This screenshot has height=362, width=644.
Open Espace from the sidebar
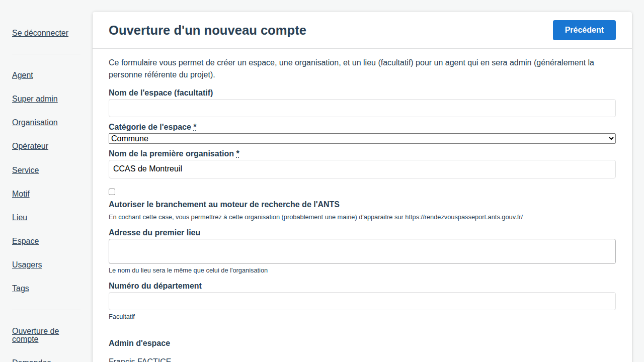click(x=26, y=241)
